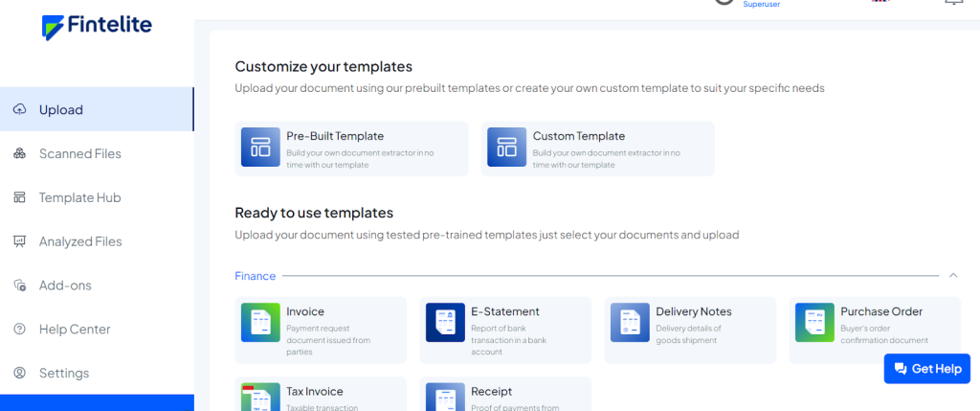Collapse the Finance section chevron
Viewport: 980px width, 411px height.
[953, 276]
